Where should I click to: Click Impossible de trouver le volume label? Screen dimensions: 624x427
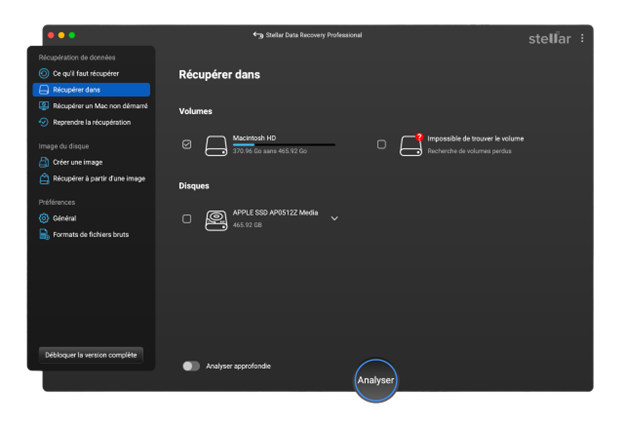coord(476,138)
